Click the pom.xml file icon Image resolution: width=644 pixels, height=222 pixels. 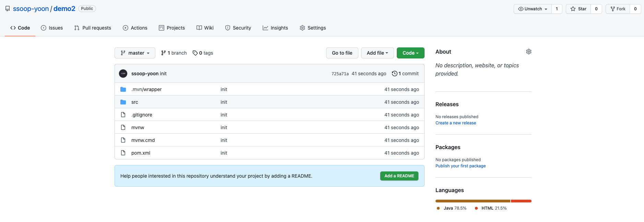tap(123, 153)
